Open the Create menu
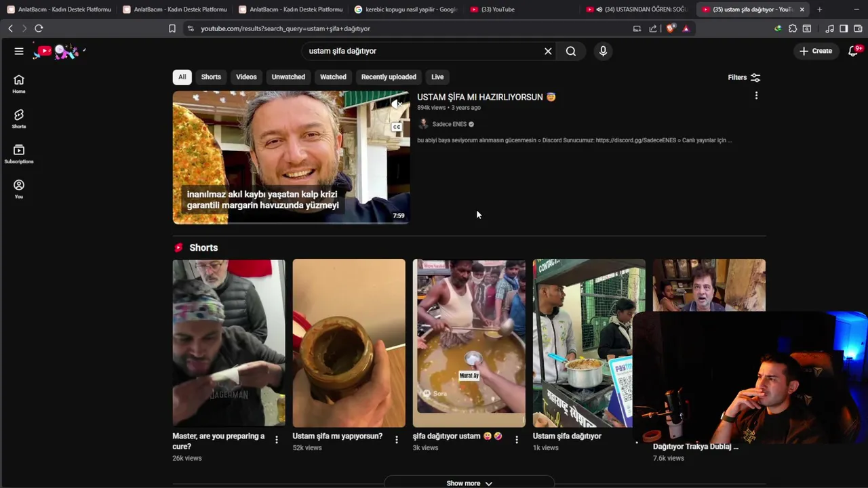This screenshot has width=868, height=488. tap(816, 51)
